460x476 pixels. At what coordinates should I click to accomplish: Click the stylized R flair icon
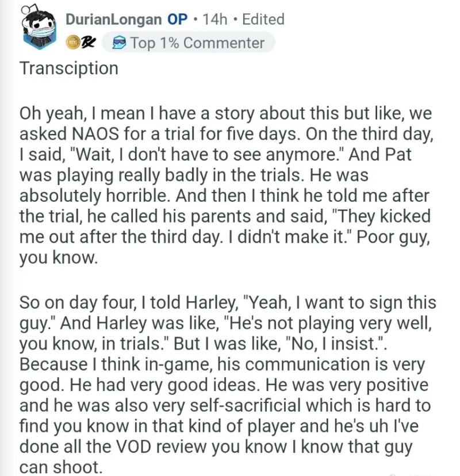pyautogui.click(x=88, y=43)
